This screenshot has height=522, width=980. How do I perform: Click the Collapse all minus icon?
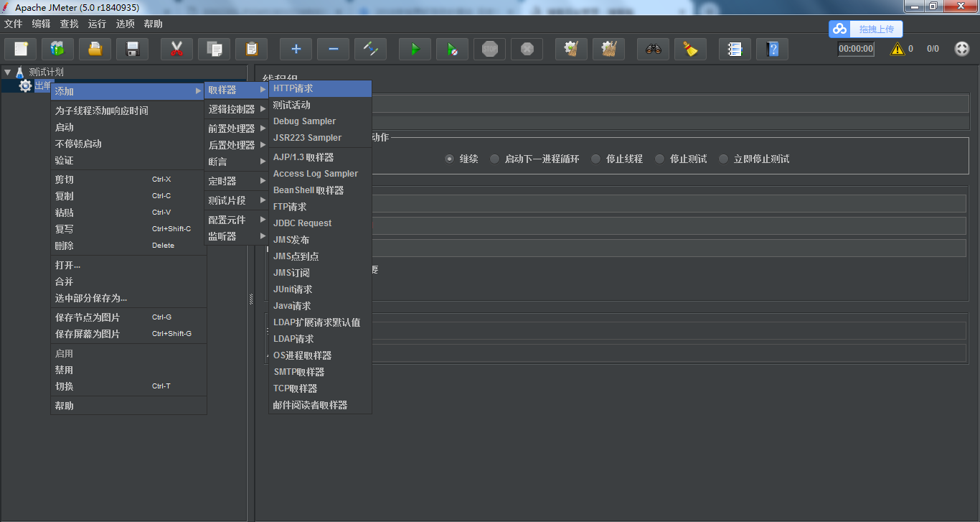pos(333,49)
